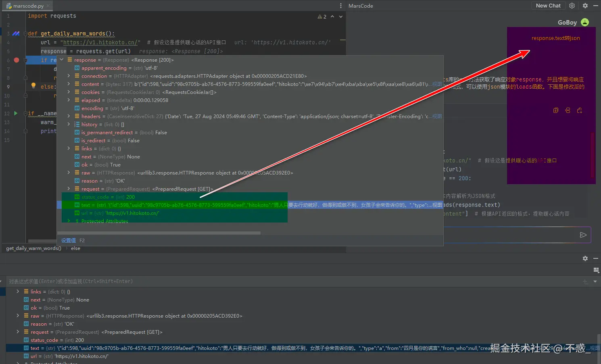Start a New Chat

click(x=548, y=6)
